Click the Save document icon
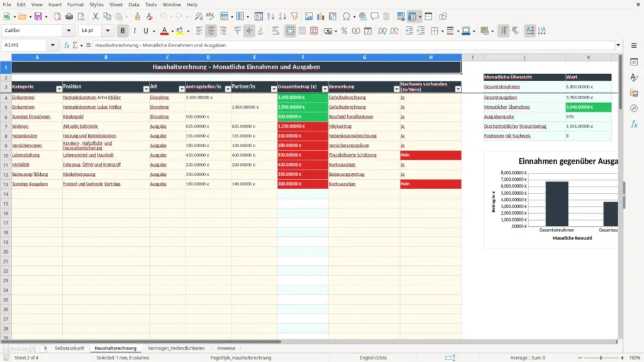This screenshot has height=362, width=644. tap(38, 16)
